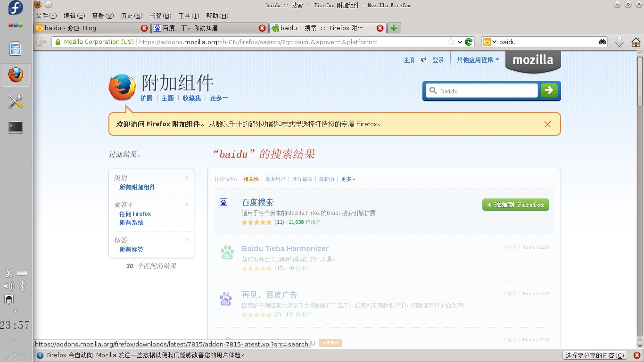This screenshot has height=362, width=644.
Task: Click the info icon in the notification bar
Action: pyautogui.click(x=40, y=355)
